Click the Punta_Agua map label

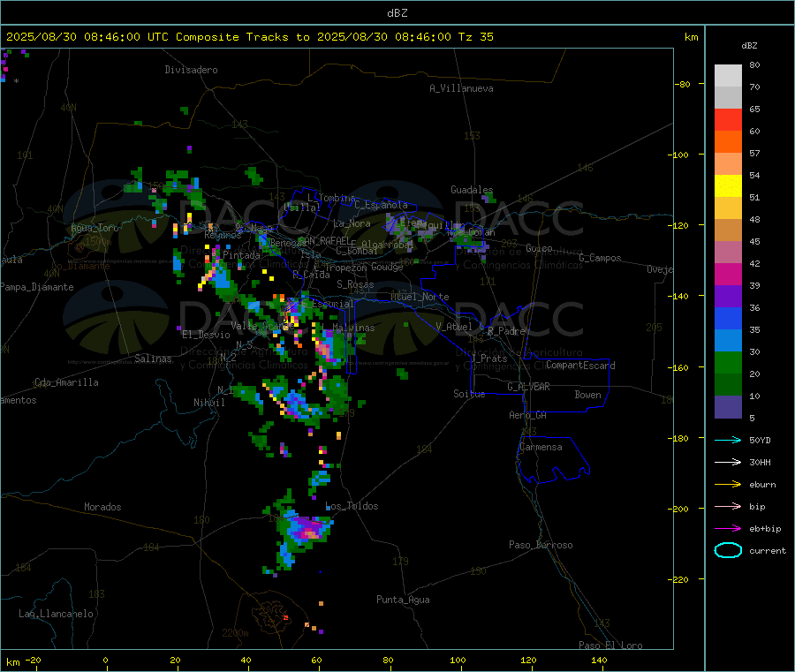point(403,600)
